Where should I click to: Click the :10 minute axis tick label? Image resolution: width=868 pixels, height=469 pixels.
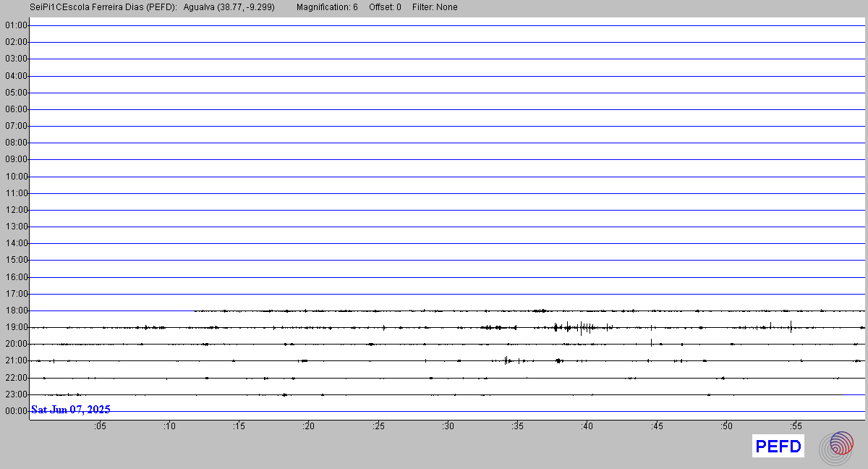(x=169, y=426)
